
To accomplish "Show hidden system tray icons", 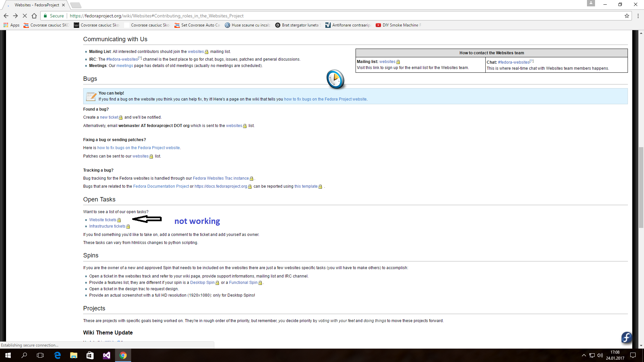I will (584, 355).
